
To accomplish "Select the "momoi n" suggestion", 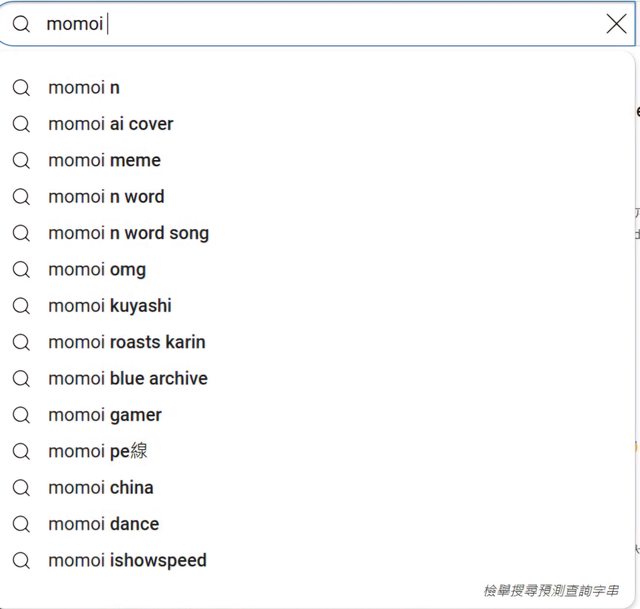I will 317,88.
